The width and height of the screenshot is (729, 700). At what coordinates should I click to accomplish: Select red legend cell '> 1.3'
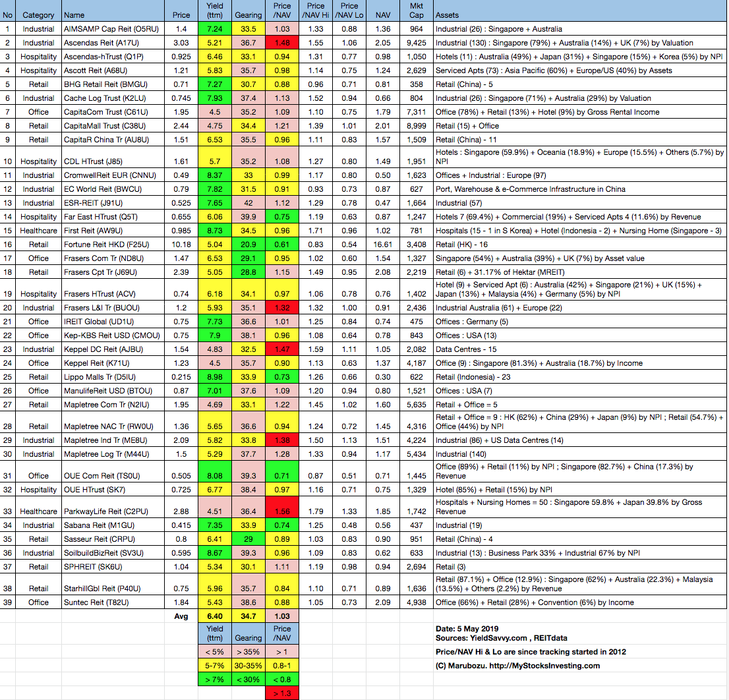pos(281,693)
